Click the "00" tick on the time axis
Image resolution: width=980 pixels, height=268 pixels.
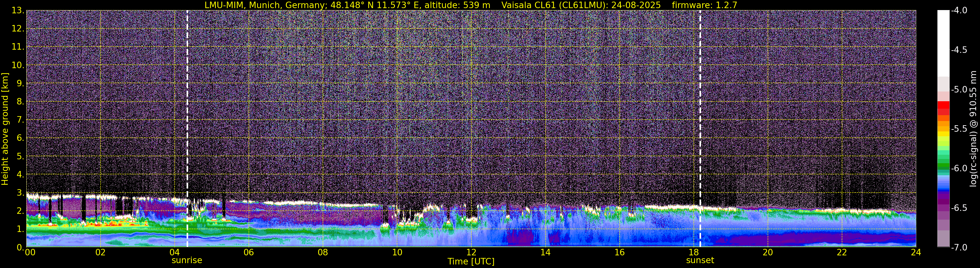pos(30,252)
